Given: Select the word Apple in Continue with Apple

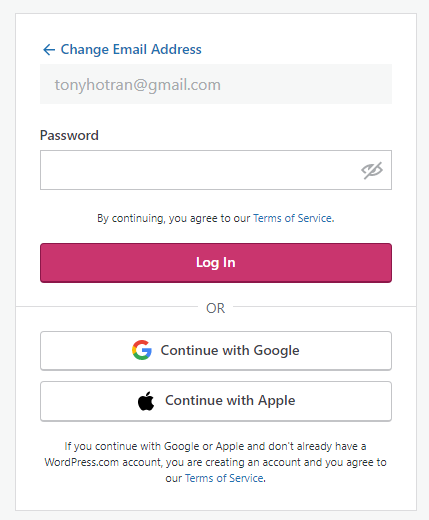Looking at the screenshot, I should tap(277, 401).
